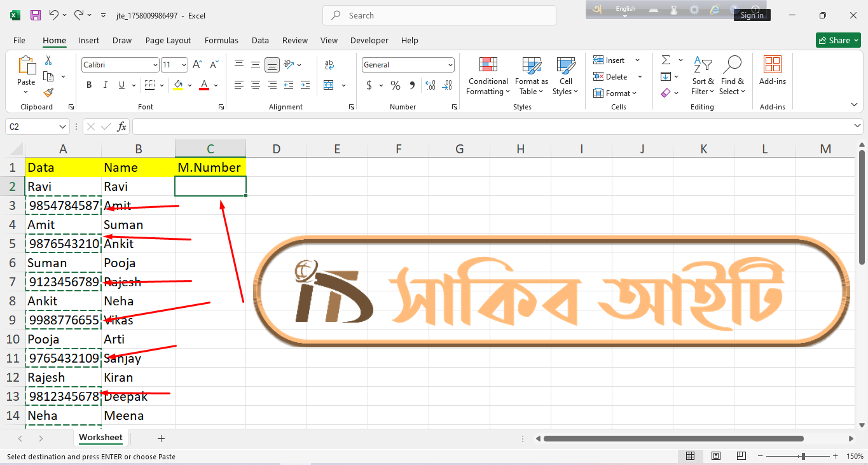Click the Increase Font Size icon

[x=197, y=65]
